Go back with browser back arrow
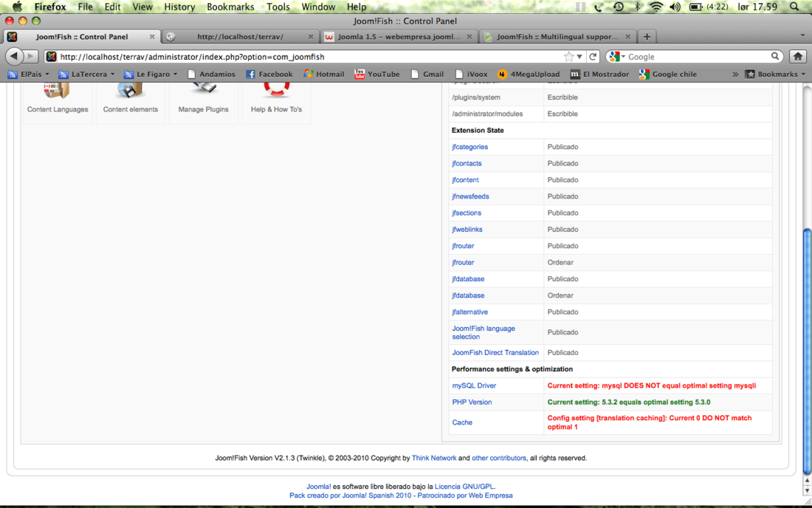The image size is (812, 508). click(x=15, y=56)
